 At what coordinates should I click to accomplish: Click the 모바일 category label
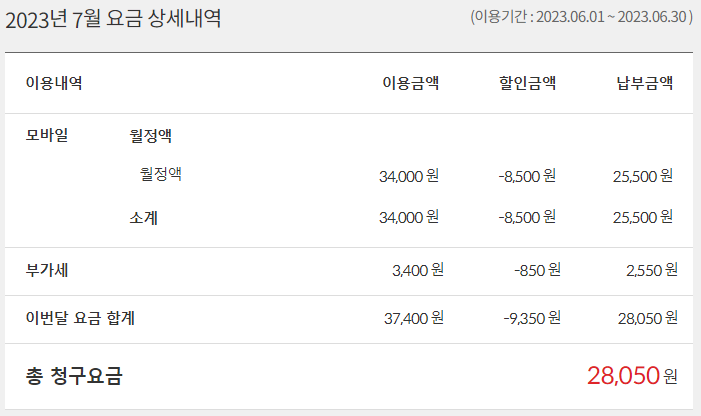coord(48,135)
